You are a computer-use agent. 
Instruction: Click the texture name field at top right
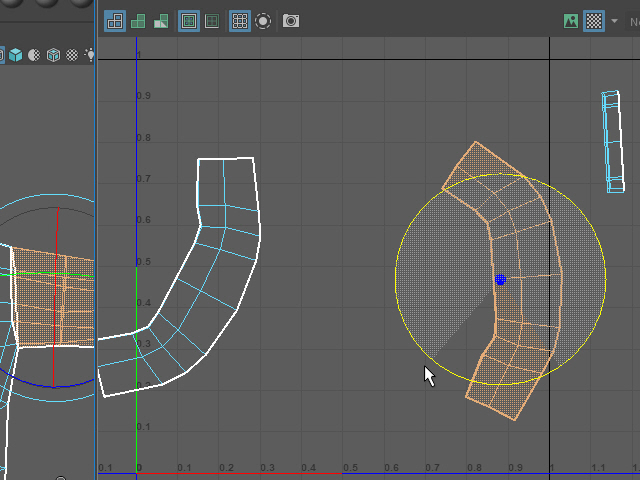click(x=633, y=21)
